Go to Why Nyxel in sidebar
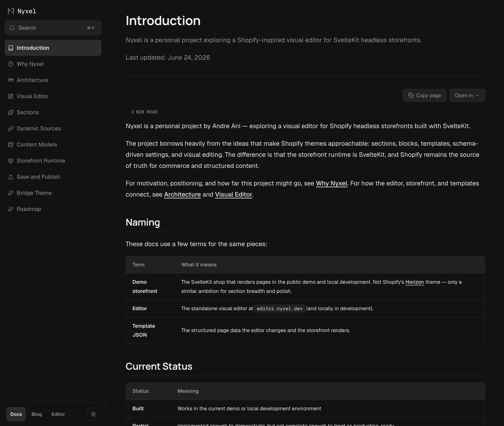The image size is (504, 426). coord(53,64)
